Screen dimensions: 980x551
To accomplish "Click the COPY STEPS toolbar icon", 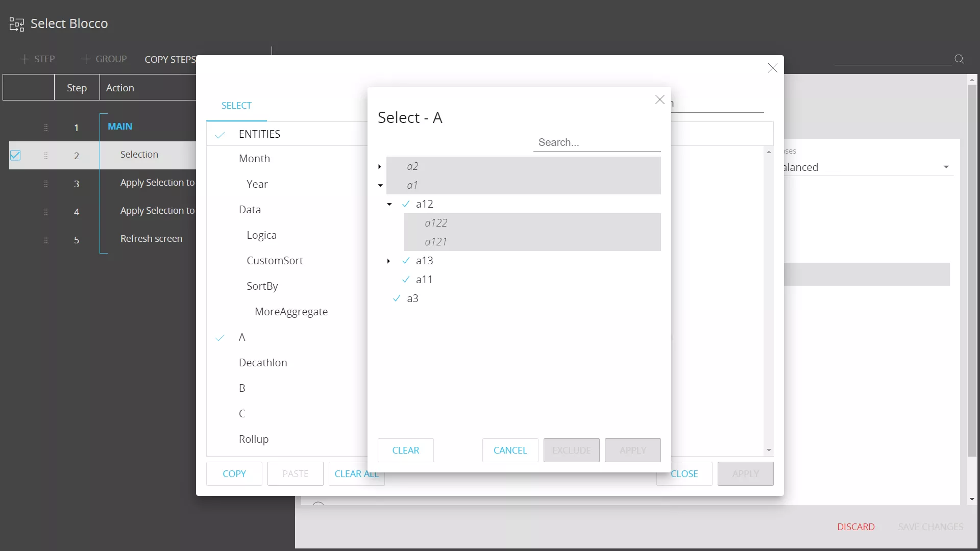I will coord(169,59).
